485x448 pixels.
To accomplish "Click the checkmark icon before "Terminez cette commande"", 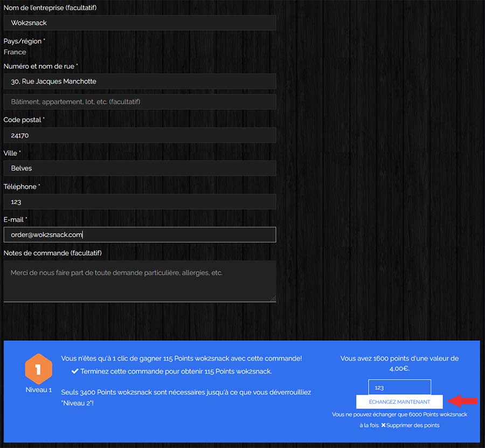I will click(x=75, y=371).
